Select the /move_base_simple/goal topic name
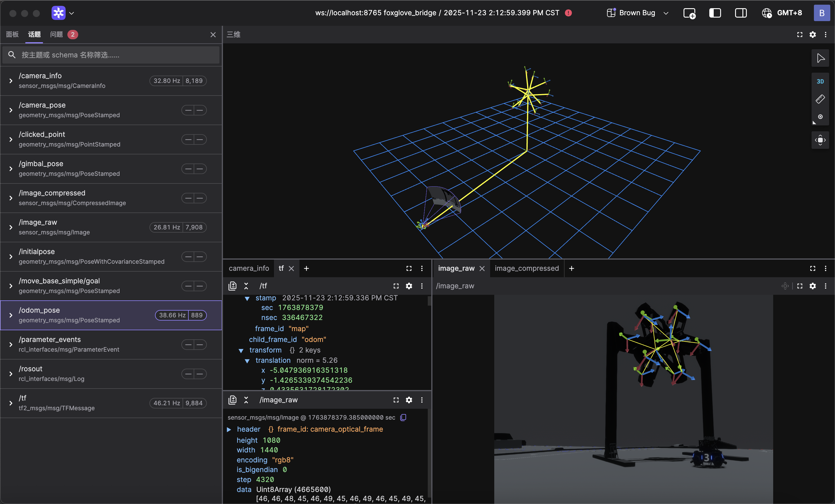Screen dimensions: 835x504 [59, 281]
